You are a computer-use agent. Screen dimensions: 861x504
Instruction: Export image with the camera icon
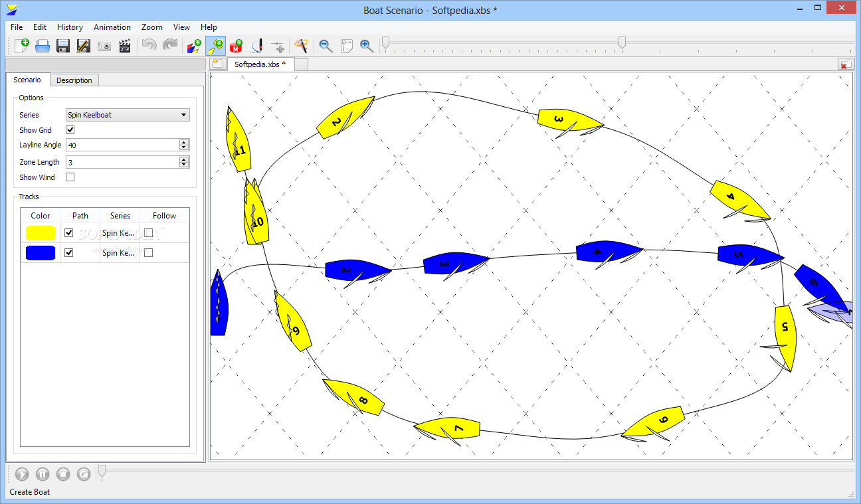[104, 46]
